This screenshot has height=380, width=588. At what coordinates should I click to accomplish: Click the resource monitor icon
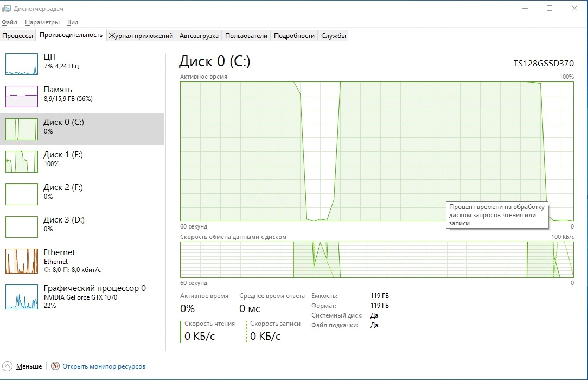point(55,366)
